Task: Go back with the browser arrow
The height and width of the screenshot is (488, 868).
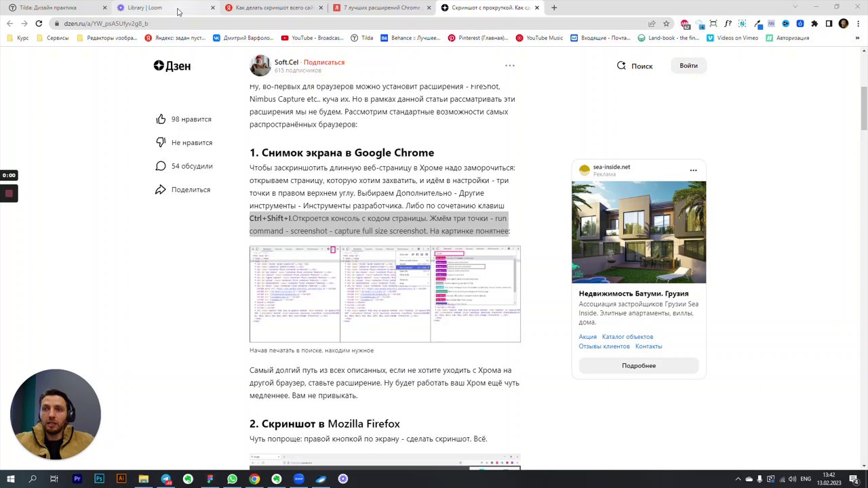Action: [x=9, y=23]
